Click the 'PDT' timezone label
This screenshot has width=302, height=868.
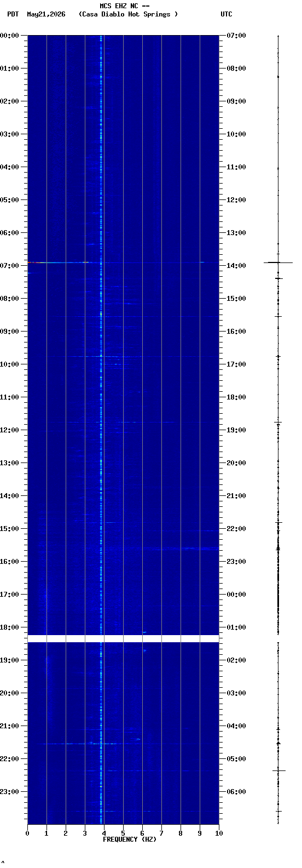(13, 14)
